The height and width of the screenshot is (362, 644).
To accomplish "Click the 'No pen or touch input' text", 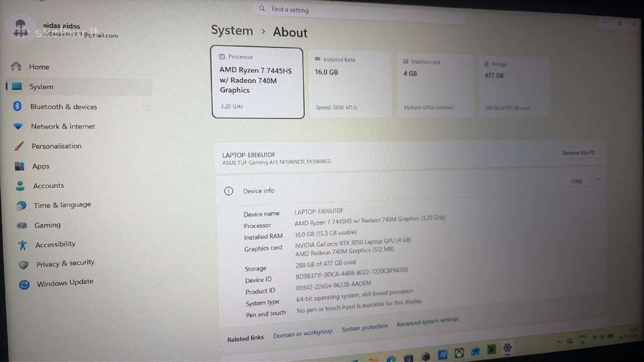I will coord(359,306).
